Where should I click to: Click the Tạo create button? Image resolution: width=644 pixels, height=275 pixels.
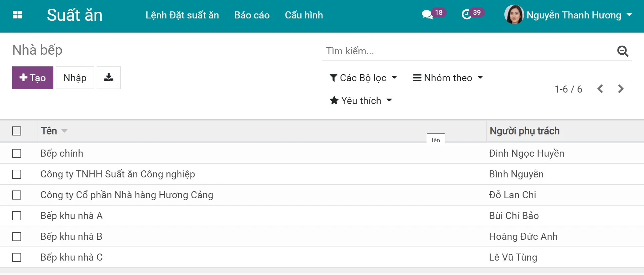tap(33, 78)
